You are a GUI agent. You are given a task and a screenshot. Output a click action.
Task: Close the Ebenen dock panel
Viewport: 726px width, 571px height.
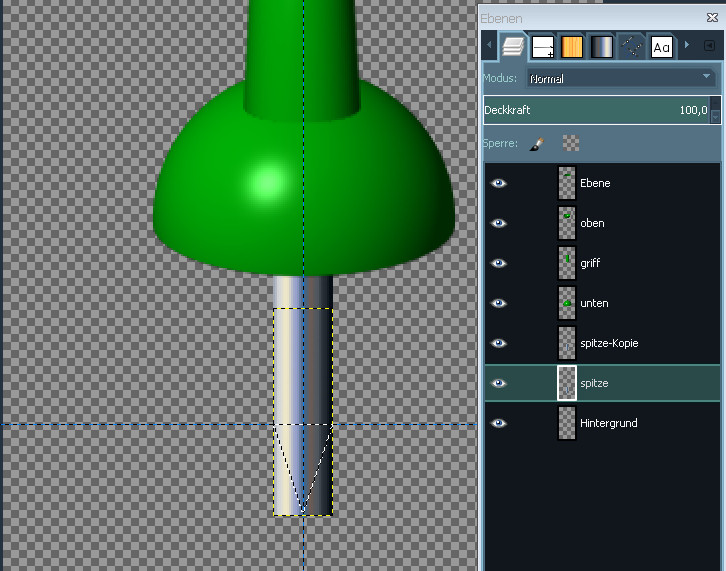click(712, 18)
